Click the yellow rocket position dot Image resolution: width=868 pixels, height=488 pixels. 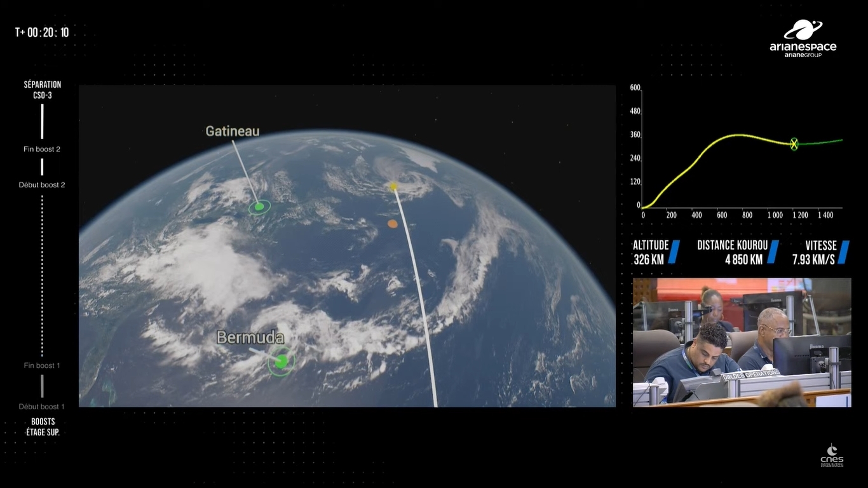pos(393,186)
